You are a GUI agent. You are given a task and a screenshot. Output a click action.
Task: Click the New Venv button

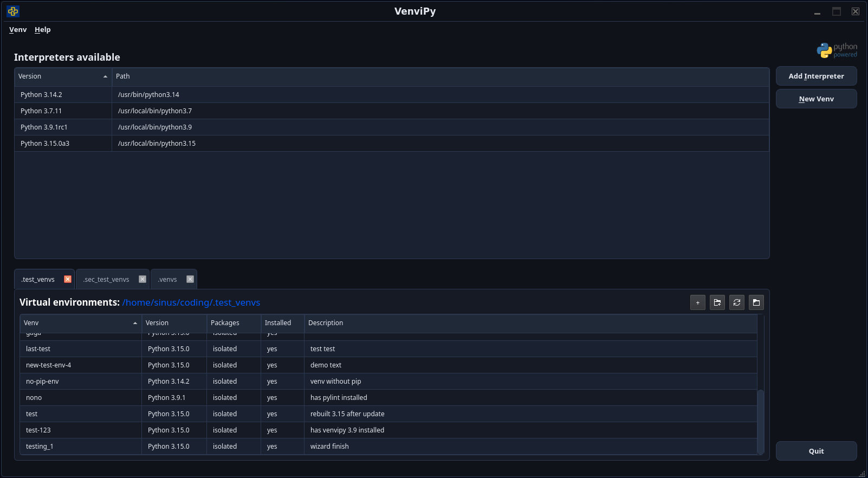tap(816, 99)
